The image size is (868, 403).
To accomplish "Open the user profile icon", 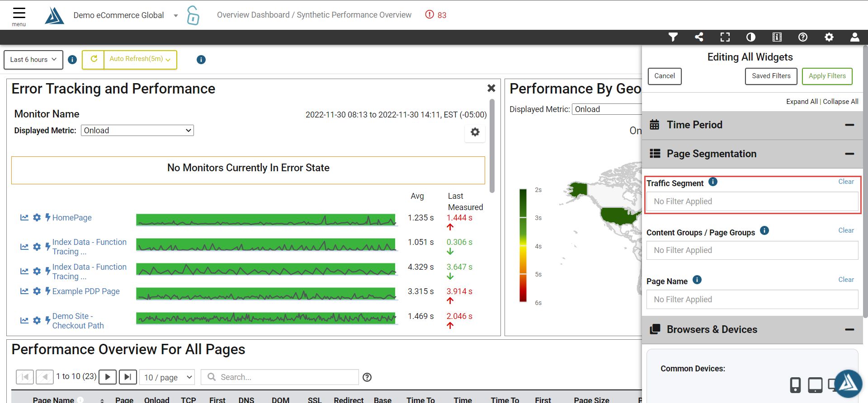I will click(855, 37).
